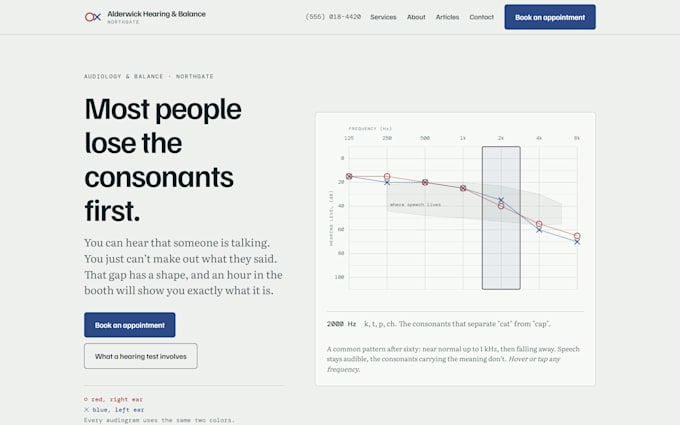The height and width of the screenshot is (425, 680).
Task: Select the red circle marker at 4k
Action: [x=539, y=224]
